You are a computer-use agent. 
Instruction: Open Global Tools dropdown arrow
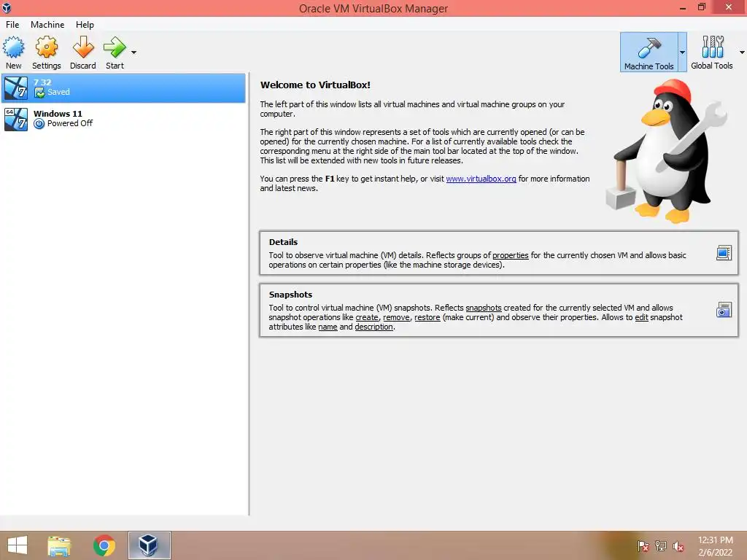742,52
